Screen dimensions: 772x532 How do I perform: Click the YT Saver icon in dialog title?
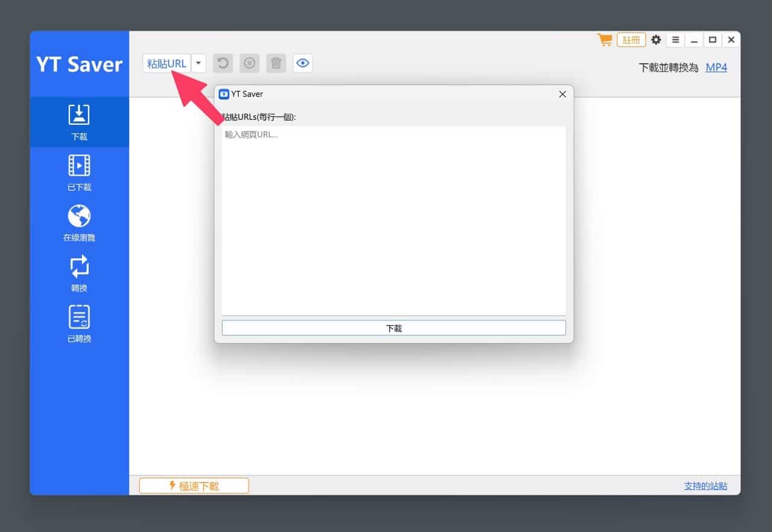point(224,94)
